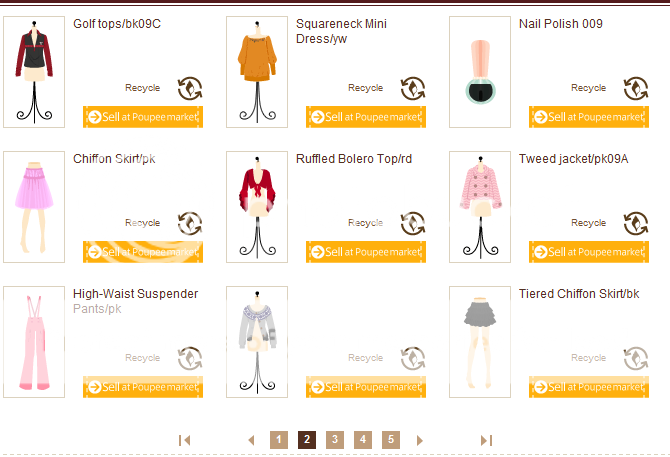Click recycle icon for Ruffled Bolero Top/rd
Viewport: 670px width, 457px height.
click(413, 223)
